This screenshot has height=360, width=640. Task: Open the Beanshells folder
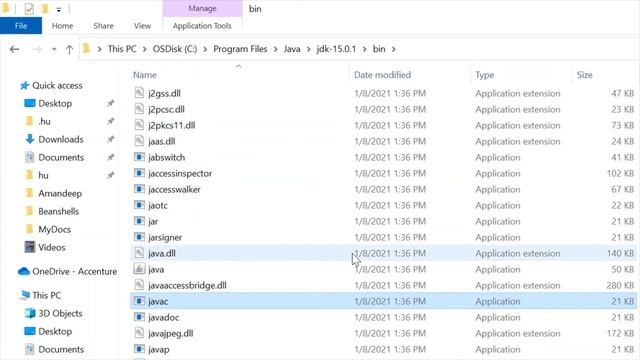pos(59,211)
